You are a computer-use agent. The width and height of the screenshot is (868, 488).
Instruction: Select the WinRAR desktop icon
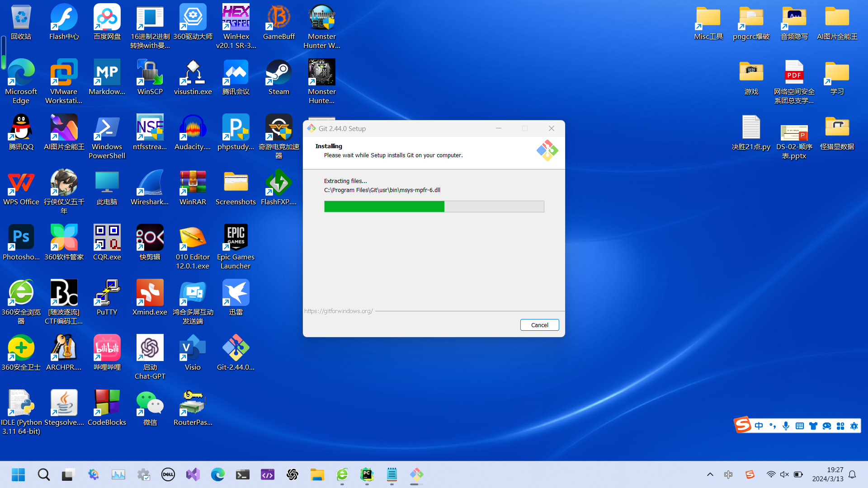tap(193, 188)
